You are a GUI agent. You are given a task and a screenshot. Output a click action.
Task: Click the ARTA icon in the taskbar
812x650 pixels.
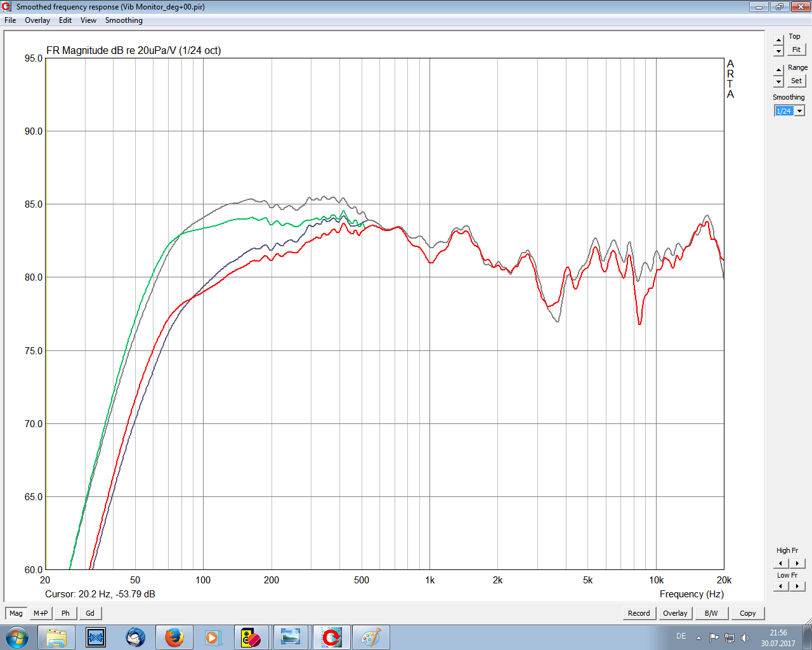tap(331, 637)
